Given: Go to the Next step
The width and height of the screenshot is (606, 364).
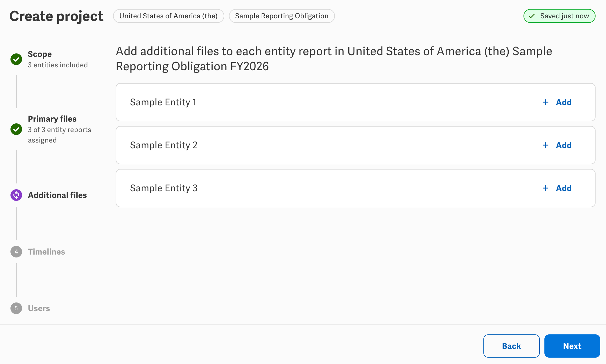Looking at the screenshot, I should click(x=572, y=346).
